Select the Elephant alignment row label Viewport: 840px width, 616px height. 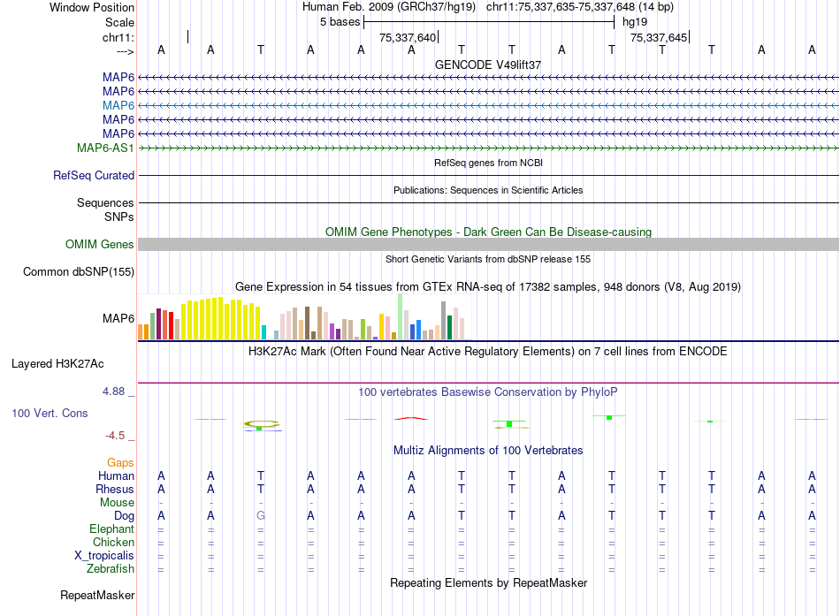pyautogui.click(x=112, y=529)
